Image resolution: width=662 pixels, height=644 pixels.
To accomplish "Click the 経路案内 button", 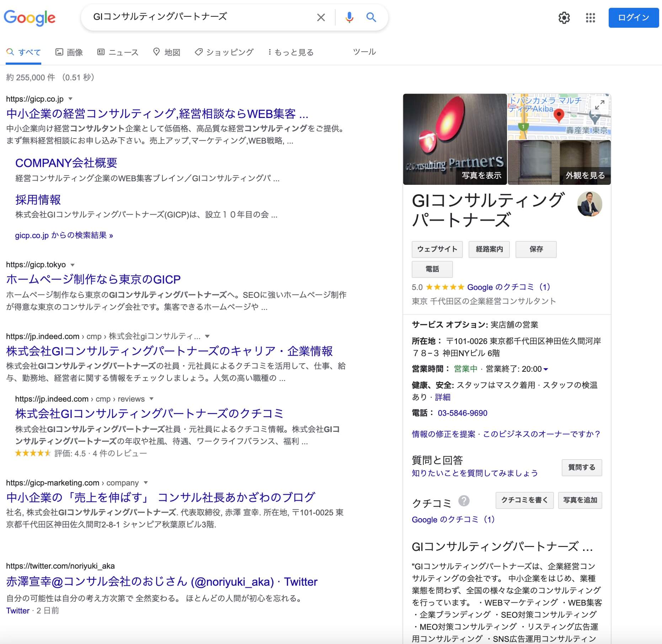I will (x=489, y=249).
